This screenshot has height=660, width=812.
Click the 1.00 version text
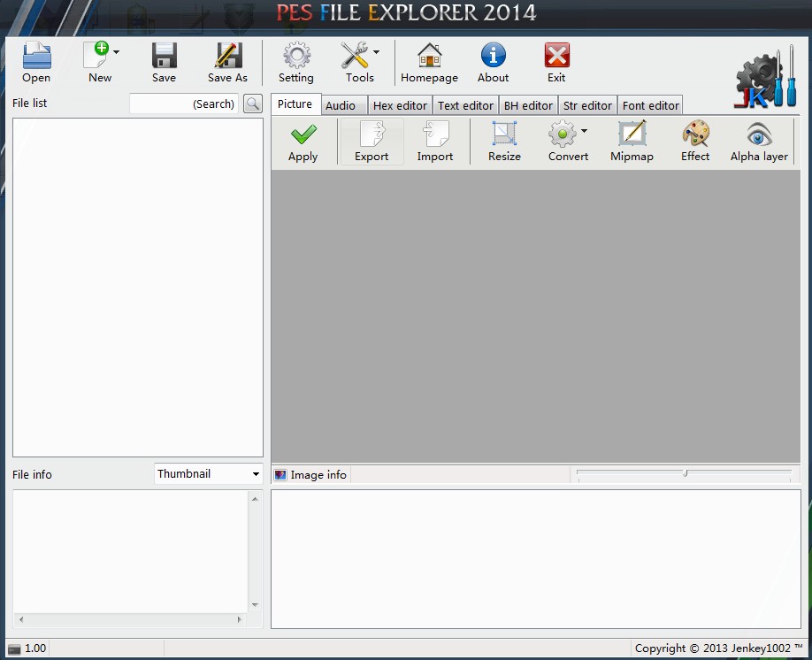(x=35, y=648)
